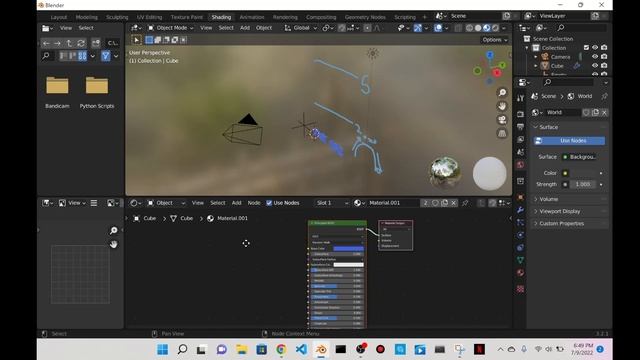640x360 pixels.
Task: Select Wireframe viewport shading mode
Action: [469, 28]
